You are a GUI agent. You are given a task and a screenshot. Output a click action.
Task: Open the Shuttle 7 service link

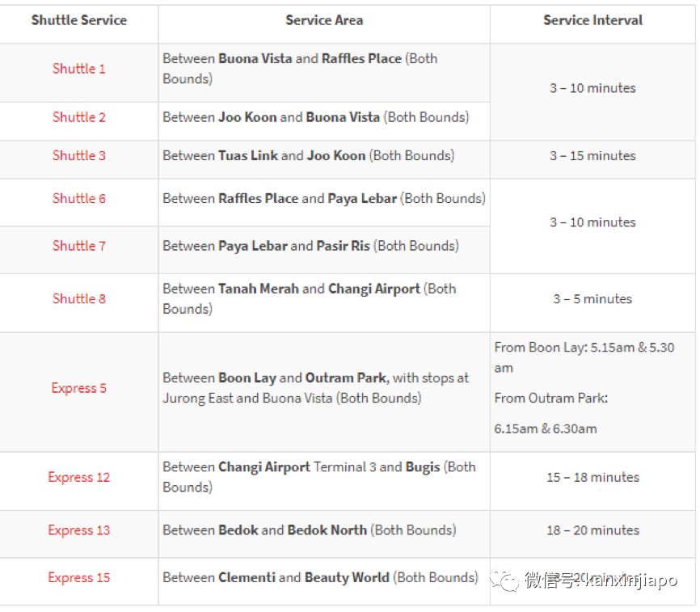click(79, 246)
